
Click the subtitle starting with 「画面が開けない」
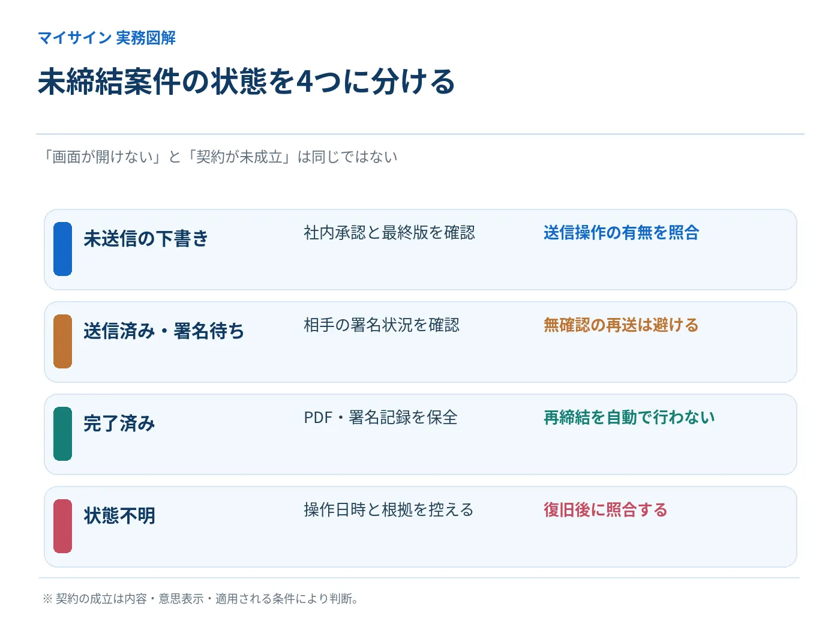click(220, 157)
